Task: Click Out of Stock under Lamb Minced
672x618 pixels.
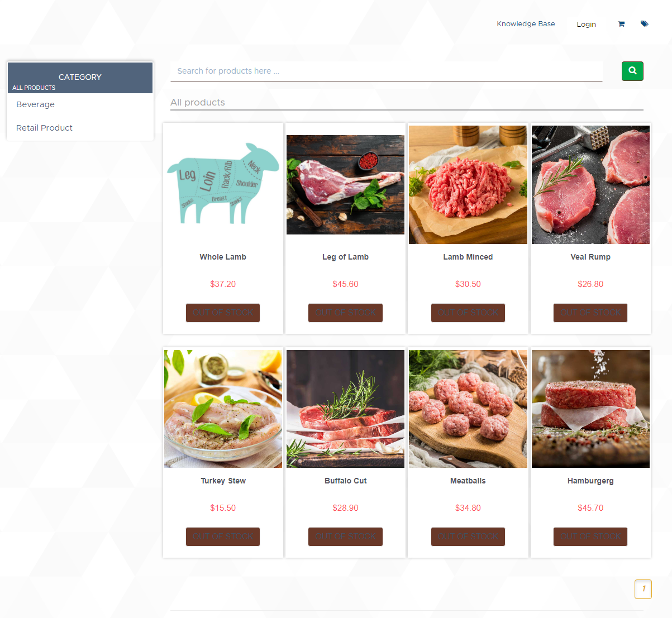Action: click(468, 313)
